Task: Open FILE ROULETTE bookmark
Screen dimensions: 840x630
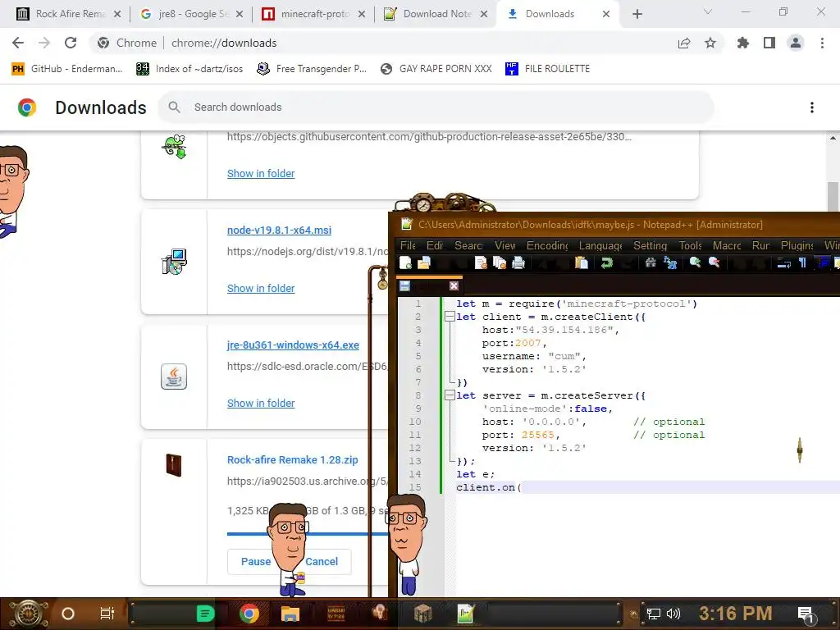Action: 547,69
